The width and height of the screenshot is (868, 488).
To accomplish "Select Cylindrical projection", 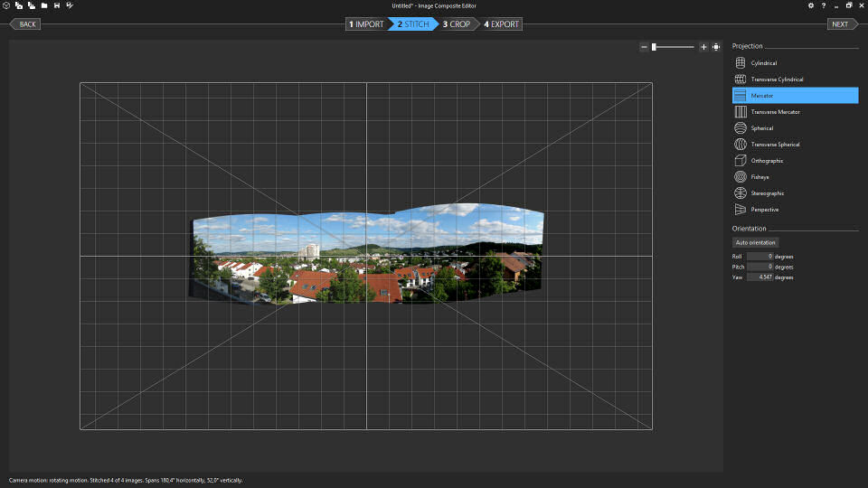I will pos(763,63).
